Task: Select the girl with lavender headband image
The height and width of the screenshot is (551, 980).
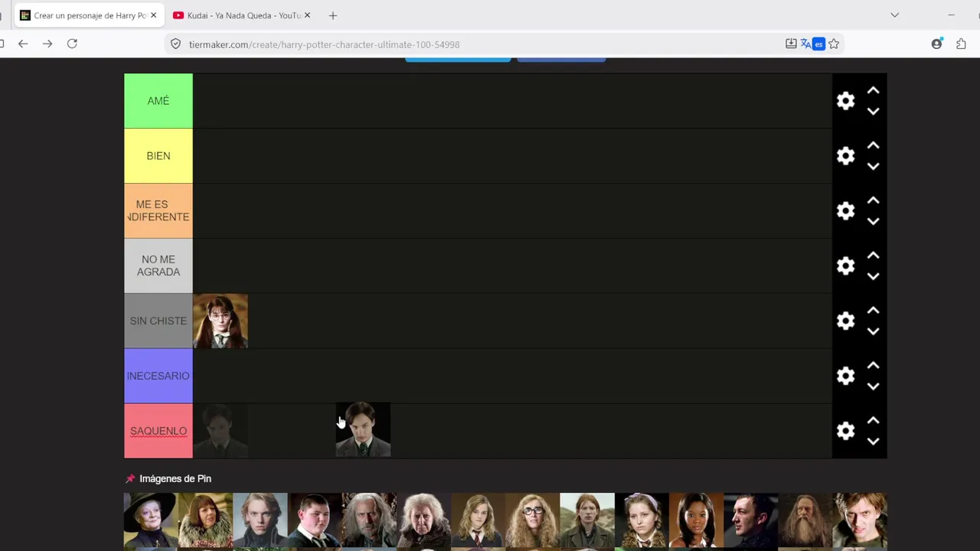Action: coord(642,521)
